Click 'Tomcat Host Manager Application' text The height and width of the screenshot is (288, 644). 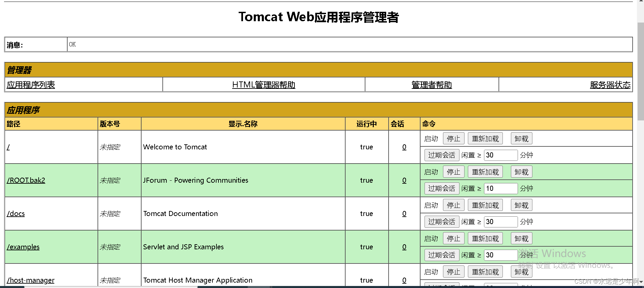(198, 280)
